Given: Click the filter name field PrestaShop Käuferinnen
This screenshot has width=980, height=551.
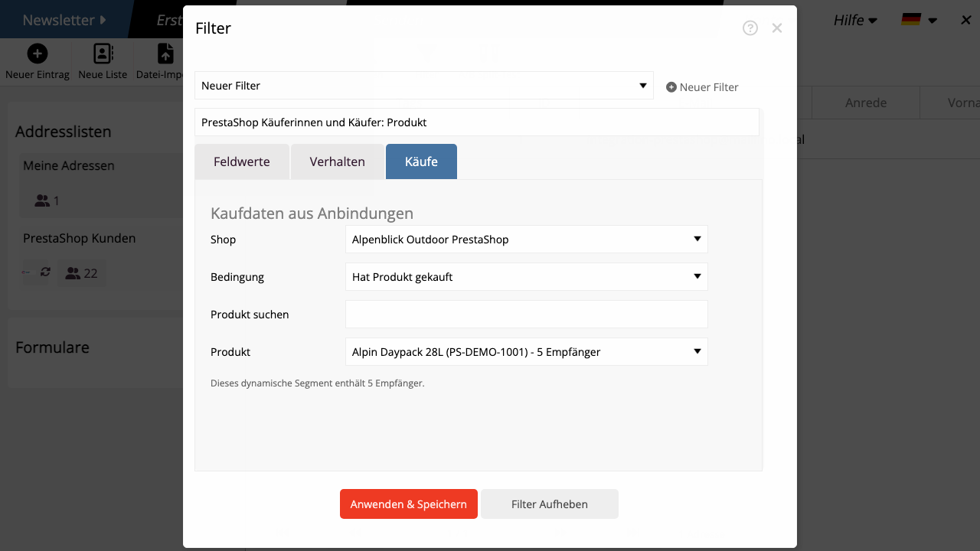Looking at the screenshot, I should tap(477, 122).
